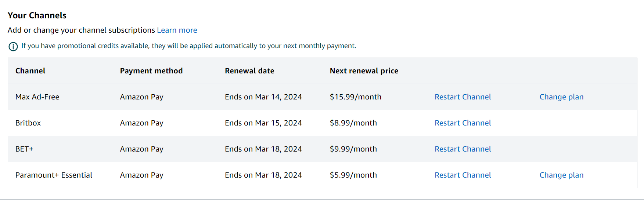Restart the Max Ad-Free channel

463,97
